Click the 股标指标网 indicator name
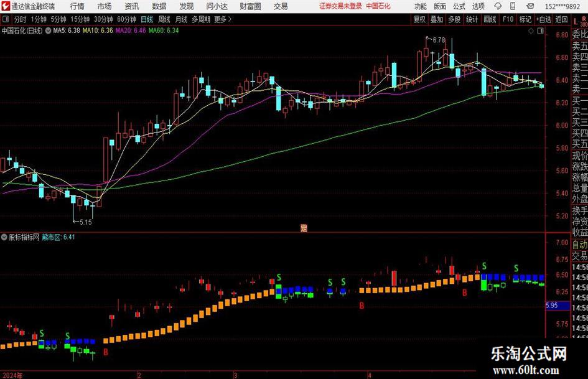588x379 pixels. (x=24, y=237)
